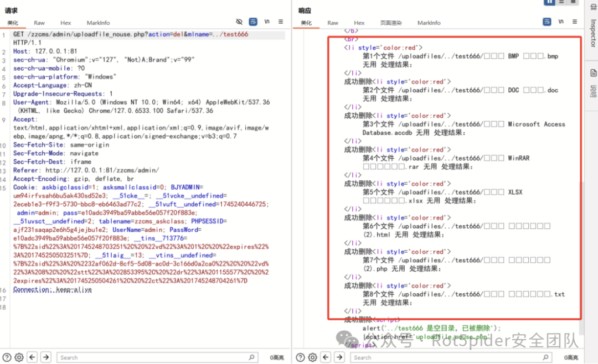
Task: Open help icon below response panel
Action: [x=301, y=357]
